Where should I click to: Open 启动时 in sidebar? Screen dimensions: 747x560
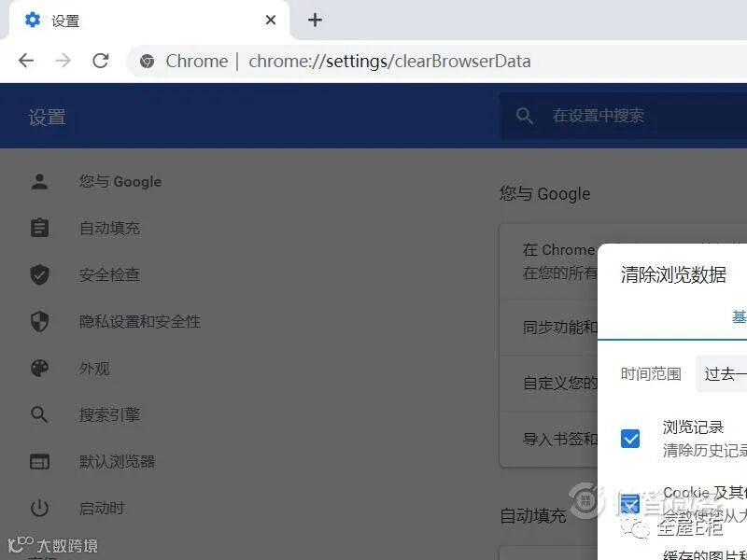[102, 508]
